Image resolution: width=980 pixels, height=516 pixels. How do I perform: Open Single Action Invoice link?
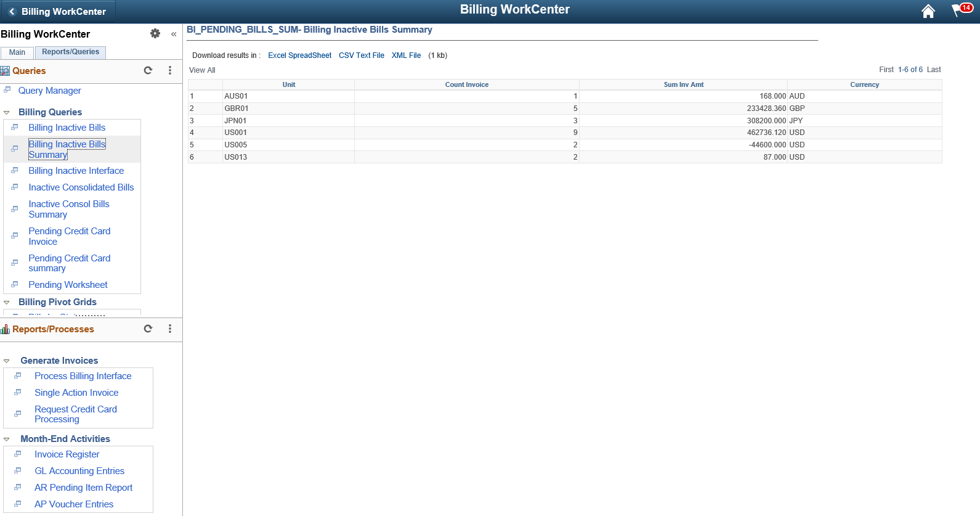tap(76, 393)
